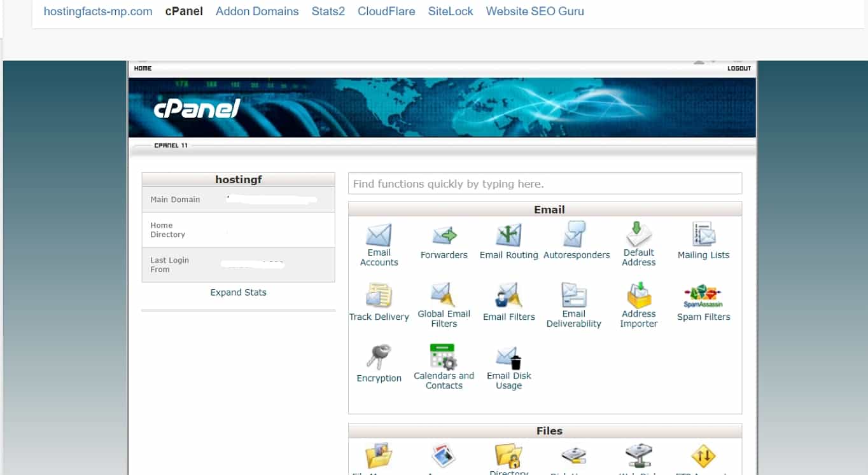Switch to the Addon Domains tab
Image resolution: width=868 pixels, height=475 pixels.
(x=257, y=11)
